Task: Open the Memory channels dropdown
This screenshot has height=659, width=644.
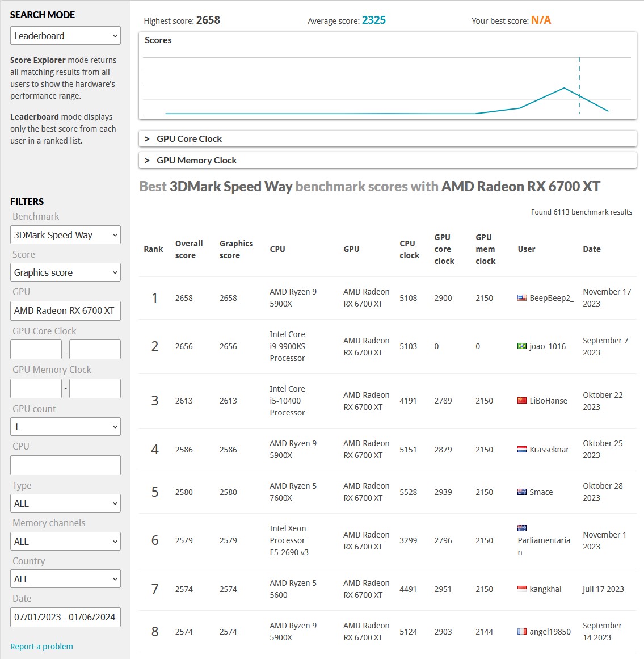Action: 65,542
